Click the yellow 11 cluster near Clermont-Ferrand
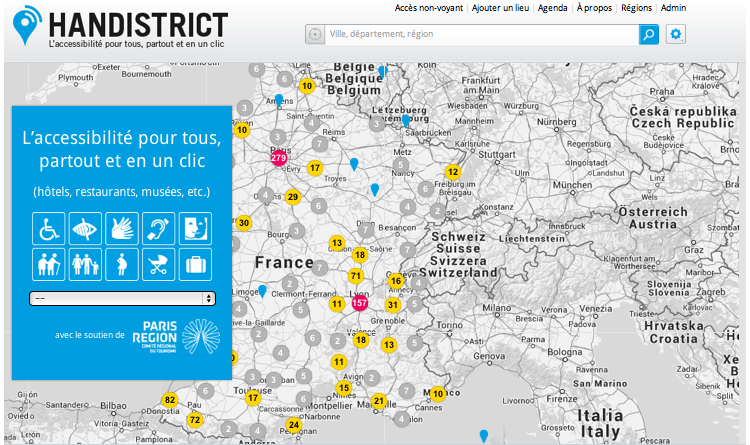Viewport: 750px width, 445px height. click(337, 304)
